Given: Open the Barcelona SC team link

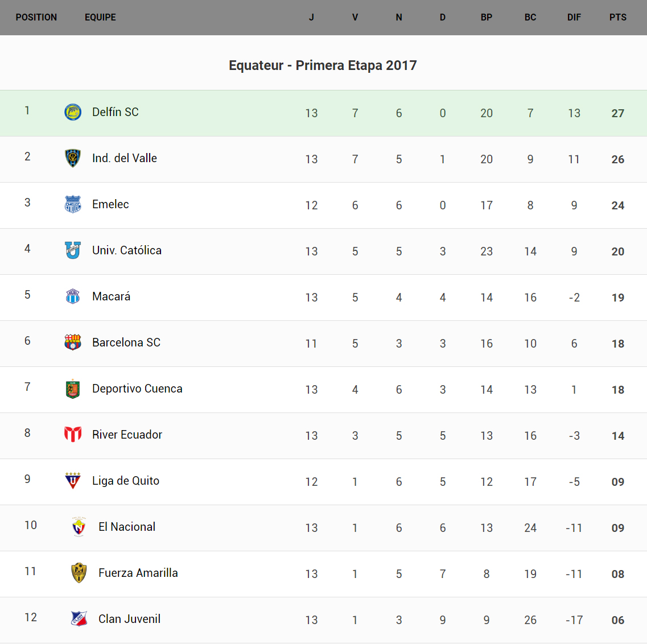Looking at the screenshot, I should tap(126, 342).
